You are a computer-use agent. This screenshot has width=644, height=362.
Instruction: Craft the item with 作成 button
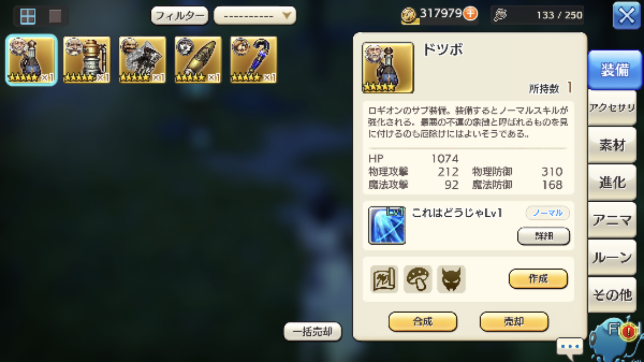point(538,278)
